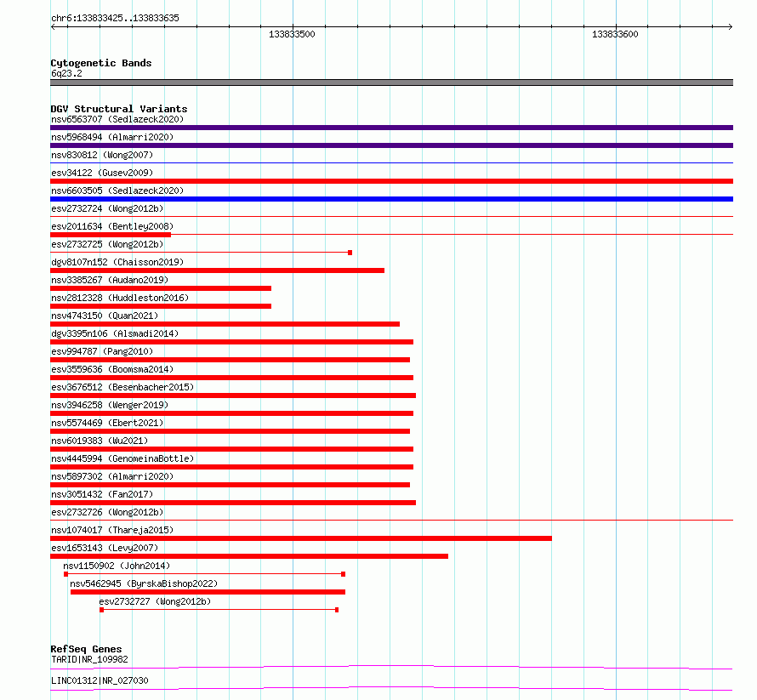Click the DGV Structural Variants track title

tap(119, 109)
